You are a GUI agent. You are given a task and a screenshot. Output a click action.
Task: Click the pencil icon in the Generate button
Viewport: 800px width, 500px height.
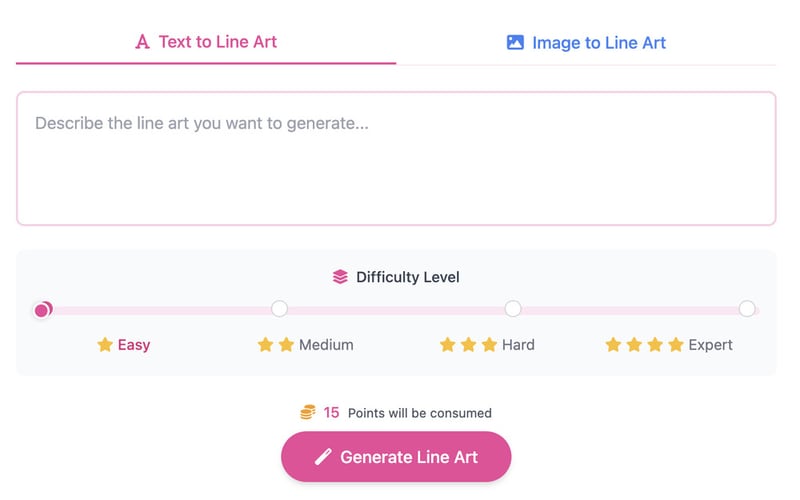click(x=323, y=457)
